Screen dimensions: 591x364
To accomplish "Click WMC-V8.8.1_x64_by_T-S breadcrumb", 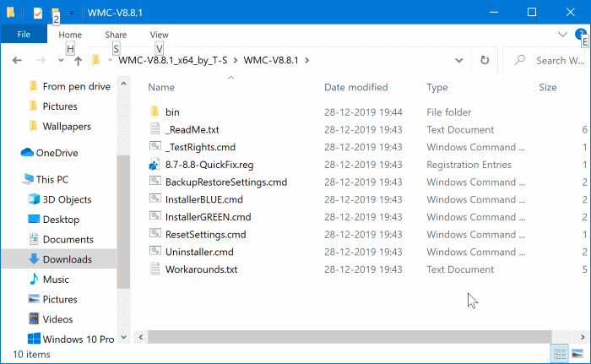I will click(173, 60).
